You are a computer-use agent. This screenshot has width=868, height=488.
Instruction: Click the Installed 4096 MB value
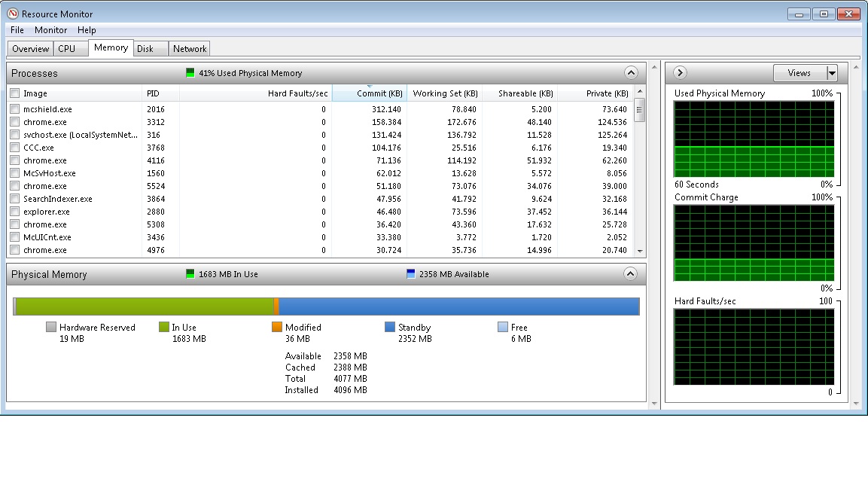tap(350, 390)
